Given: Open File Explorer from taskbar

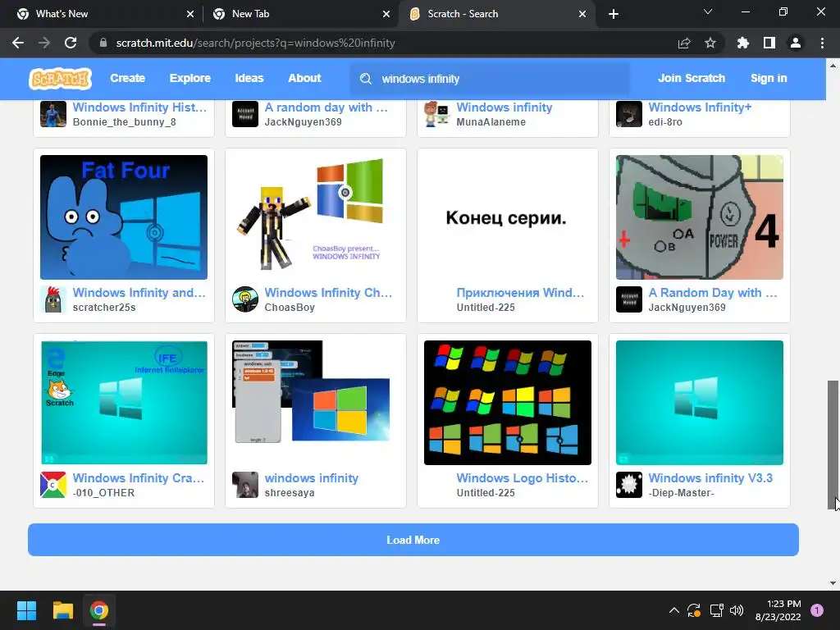Looking at the screenshot, I should point(62,610).
